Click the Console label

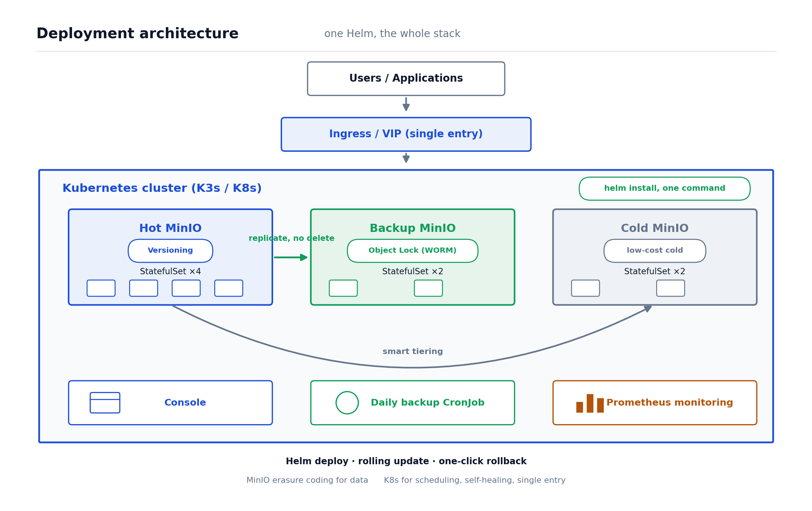click(x=185, y=403)
